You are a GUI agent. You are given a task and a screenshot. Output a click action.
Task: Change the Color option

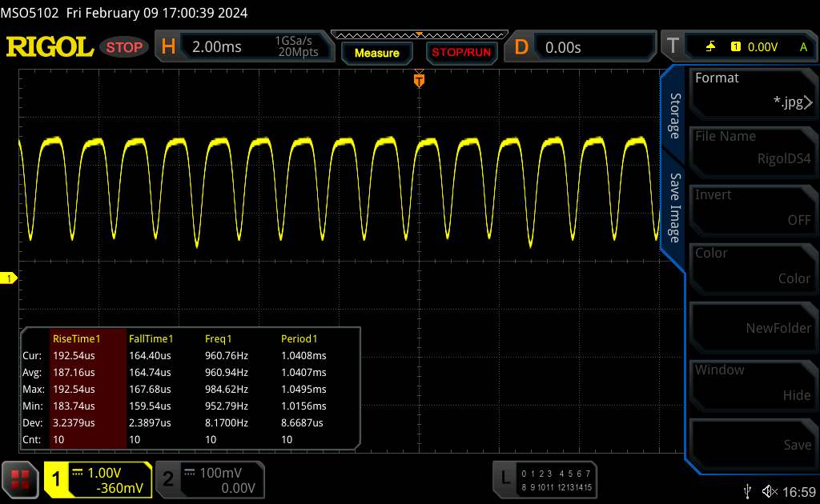[x=753, y=268]
